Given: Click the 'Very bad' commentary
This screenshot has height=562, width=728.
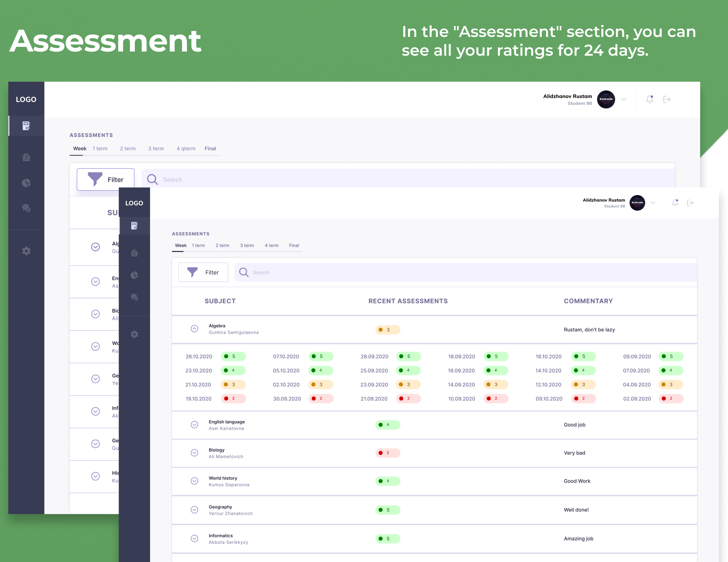Looking at the screenshot, I should click(x=574, y=453).
